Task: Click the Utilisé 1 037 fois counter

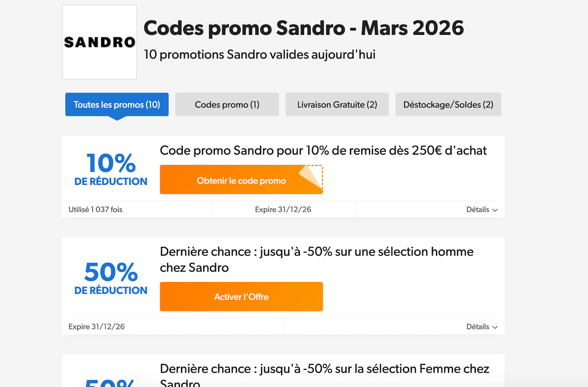Action: coord(95,209)
